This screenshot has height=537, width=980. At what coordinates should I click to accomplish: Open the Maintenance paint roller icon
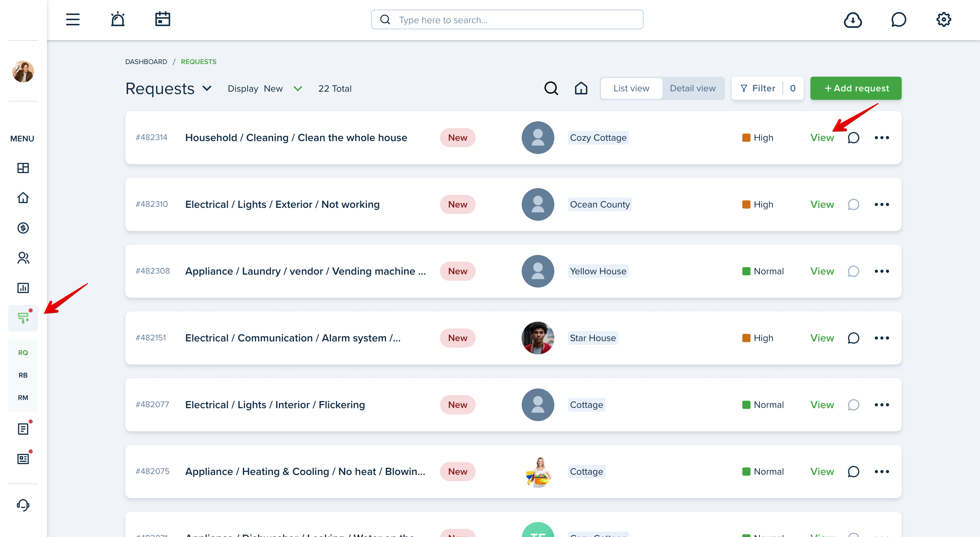[x=23, y=318]
